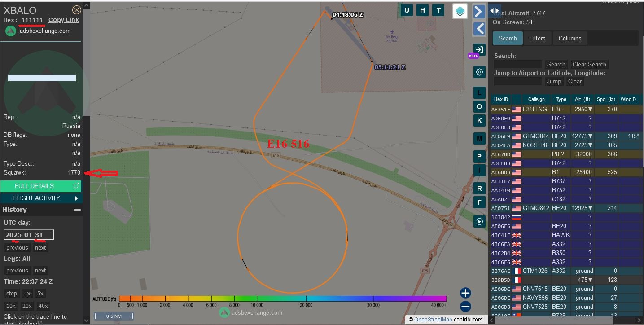The image size is (644, 325).
Task: Click the Copy Link link
Action: coord(63,20)
